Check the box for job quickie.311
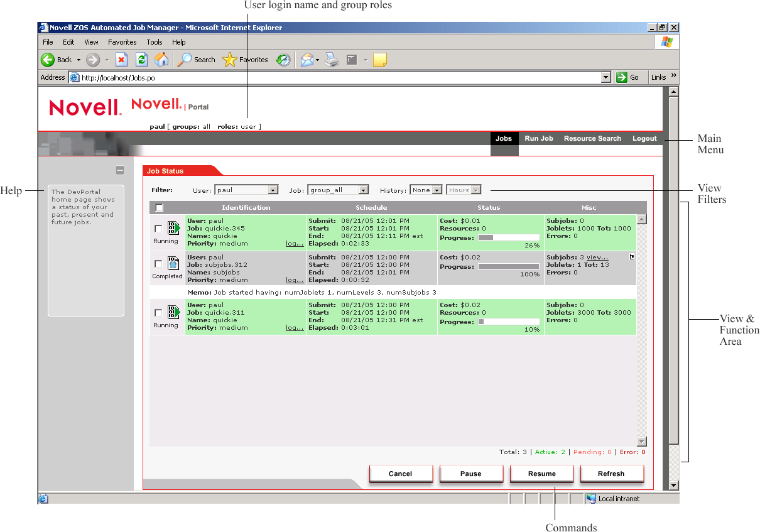This screenshot has width=760, height=532. pyautogui.click(x=158, y=313)
